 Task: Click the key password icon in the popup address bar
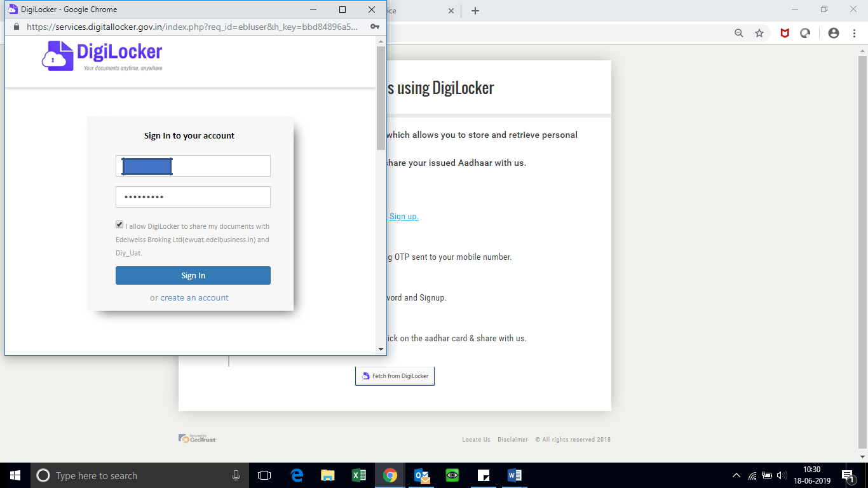click(375, 27)
